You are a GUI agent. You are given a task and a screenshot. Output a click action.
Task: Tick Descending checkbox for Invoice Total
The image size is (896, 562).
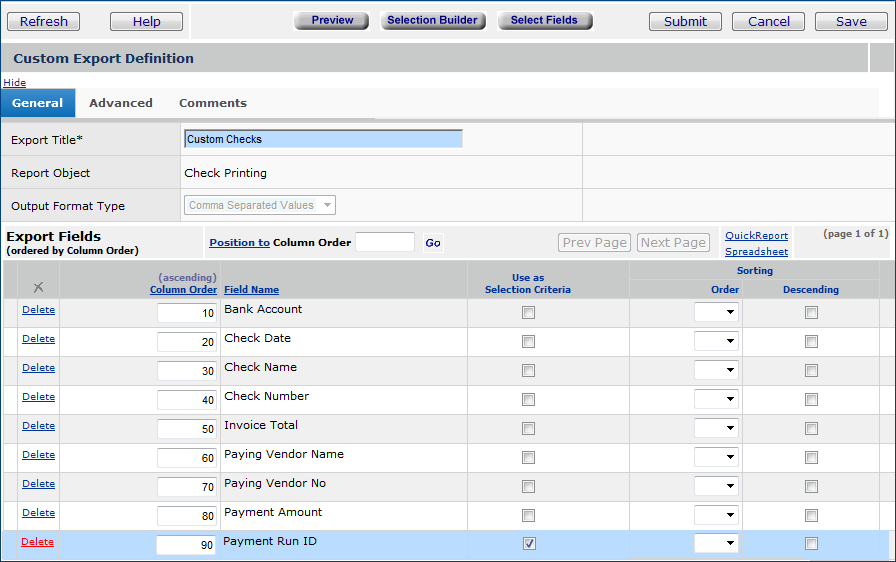(x=811, y=429)
